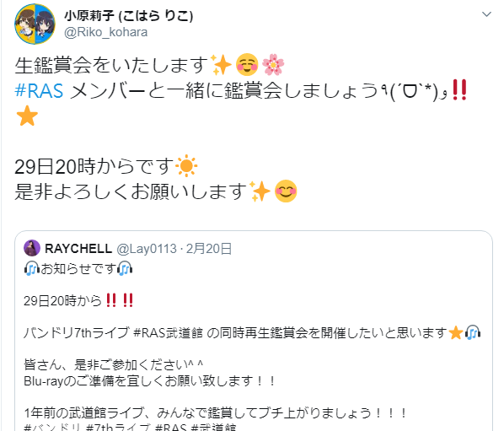Click the display name 小原莉子 (こはら りこ)
504x431 pixels.
[129, 15]
